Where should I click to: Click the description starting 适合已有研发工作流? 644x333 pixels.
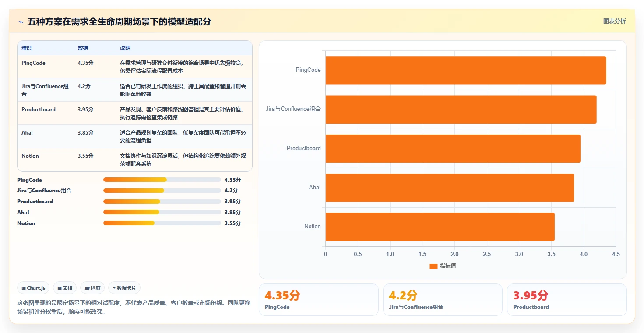coord(183,90)
